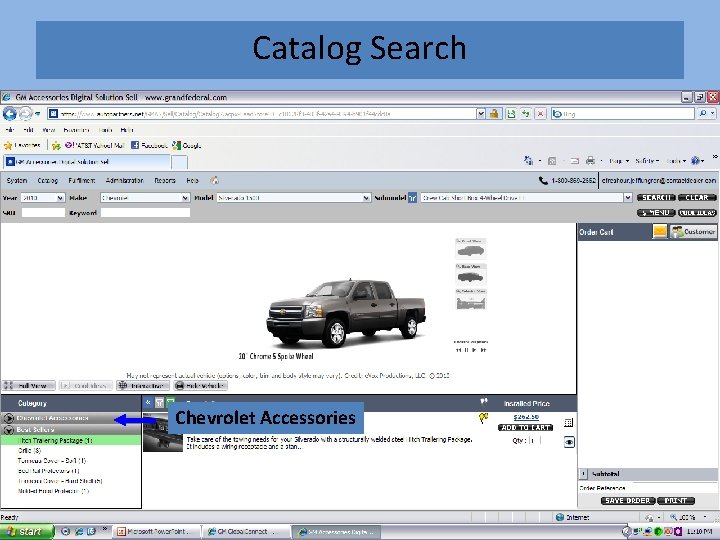Select the middle vehicle view thumbnail

click(471, 274)
